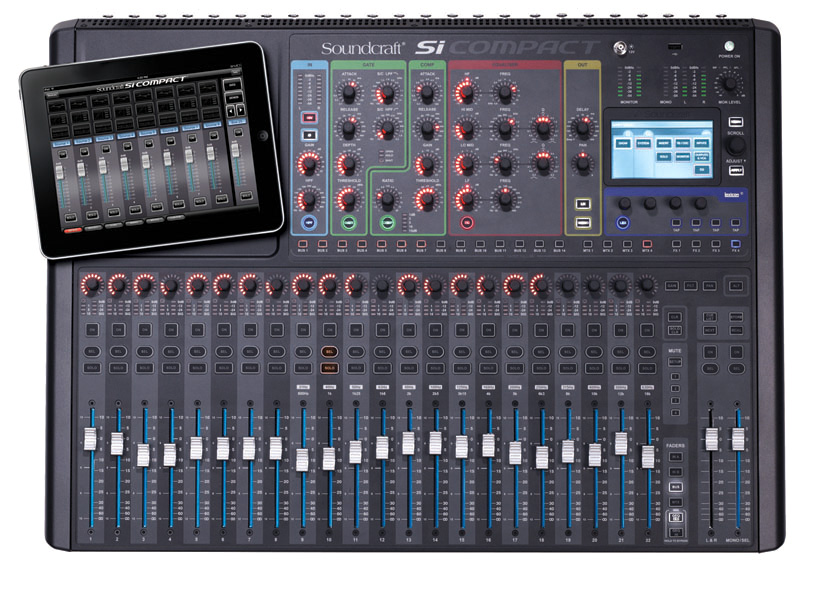Click the DELAY knob in the OUT section
Viewport: 813px width, 591px height.
582,128
